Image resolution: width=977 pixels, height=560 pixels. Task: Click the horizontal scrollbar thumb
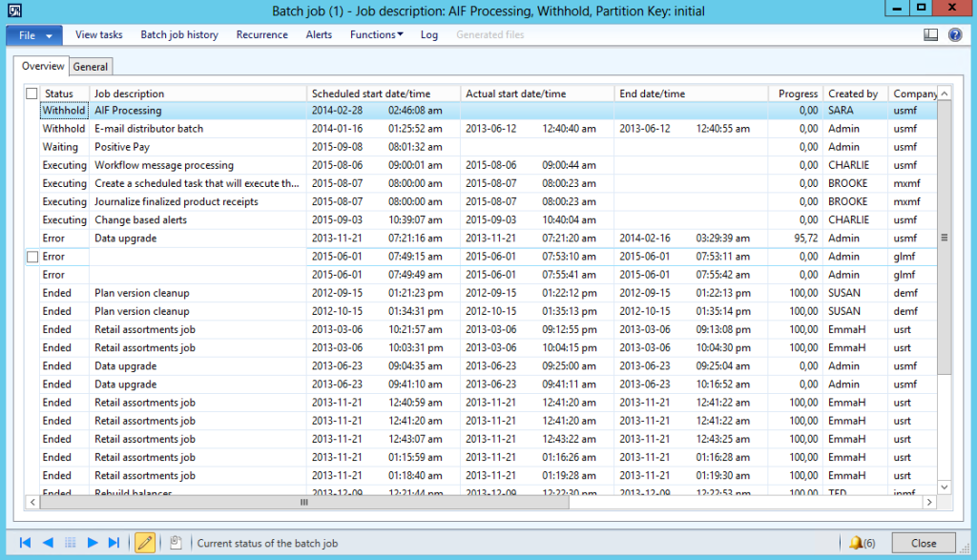304,502
